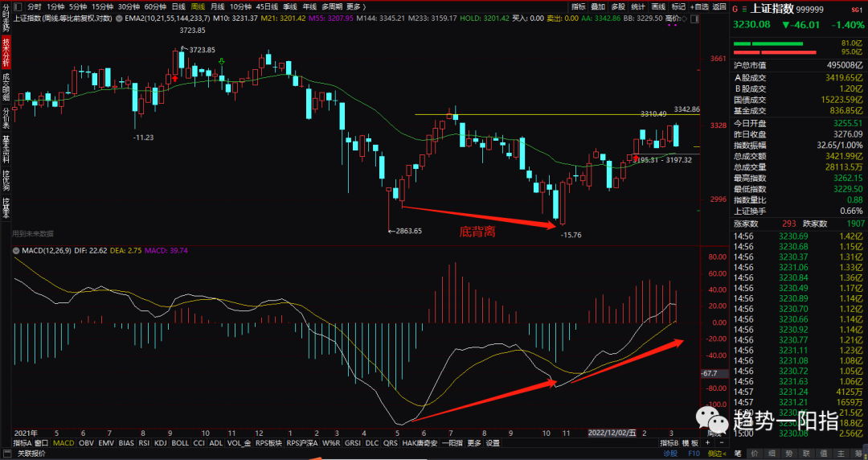Zoom in chart with + button
Screen dimensions: 868x460
click(x=707, y=443)
